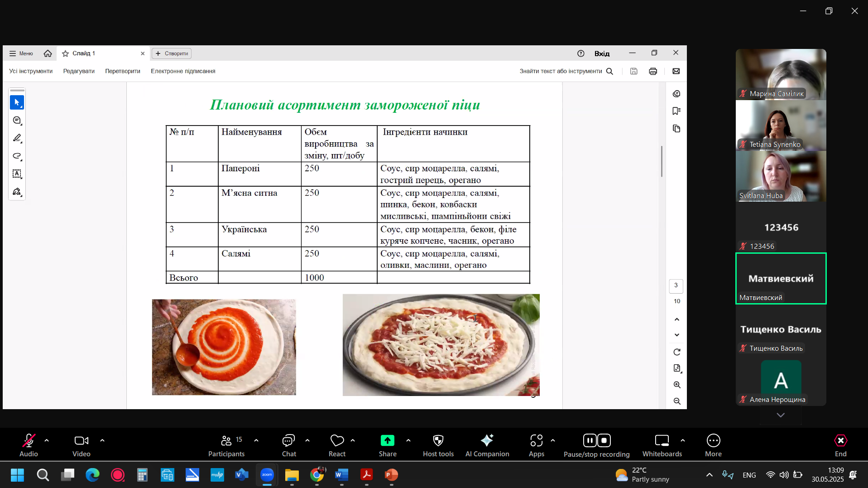Open the Меню hamburger menu
868x488 pixels.
click(21, 53)
